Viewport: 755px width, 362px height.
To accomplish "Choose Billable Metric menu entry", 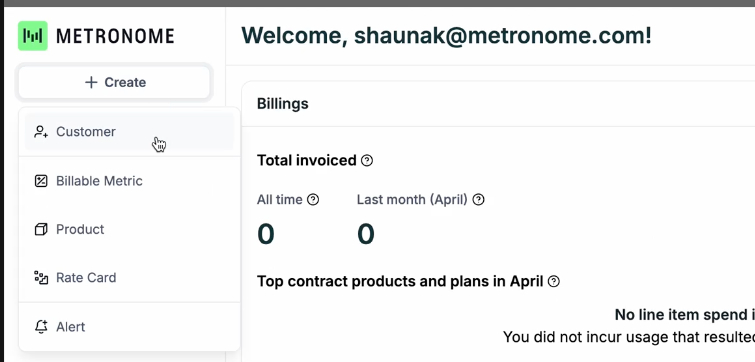I will pyautogui.click(x=129, y=181).
